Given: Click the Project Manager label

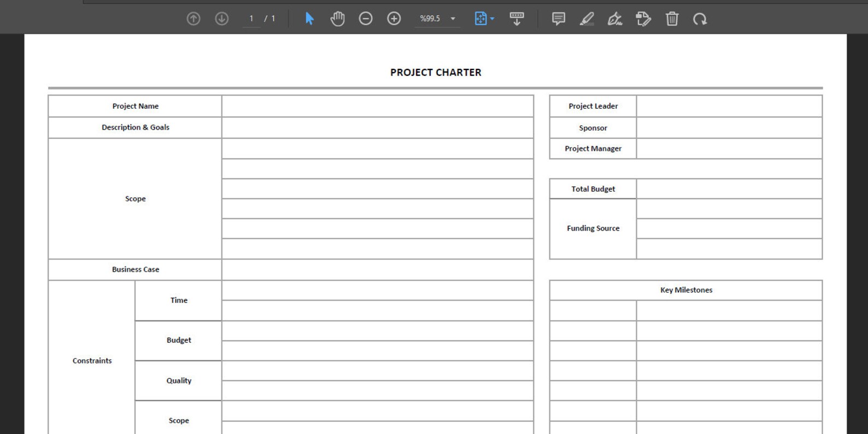Looking at the screenshot, I should point(593,149).
